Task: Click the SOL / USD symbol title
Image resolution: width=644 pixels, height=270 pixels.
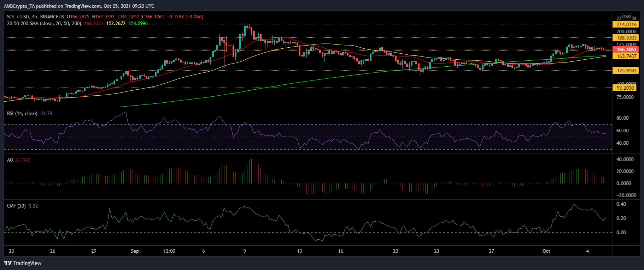Action: [18, 17]
